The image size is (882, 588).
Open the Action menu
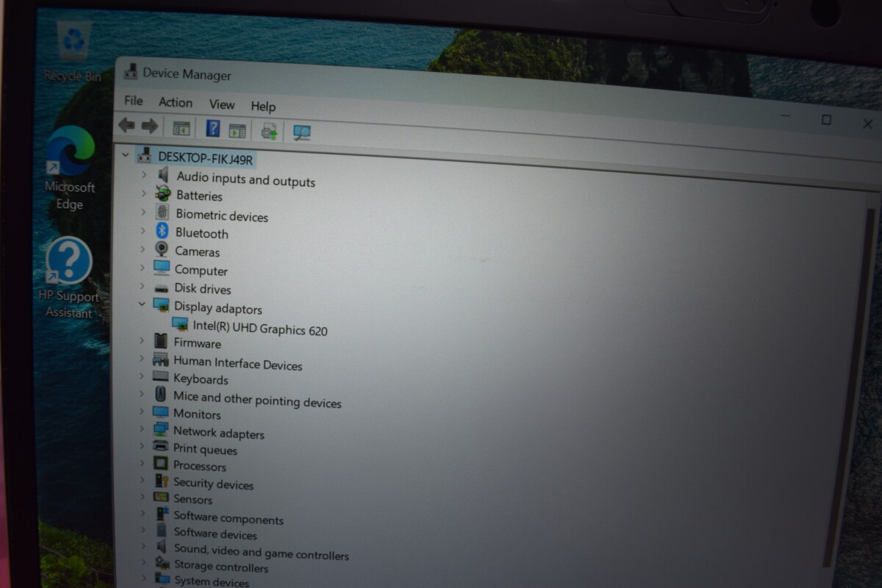click(175, 103)
